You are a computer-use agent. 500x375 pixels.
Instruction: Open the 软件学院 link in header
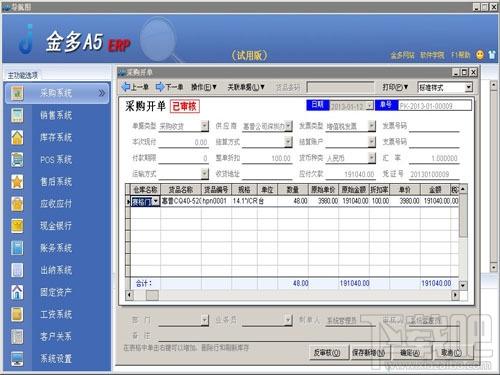[x=432, y=55]
